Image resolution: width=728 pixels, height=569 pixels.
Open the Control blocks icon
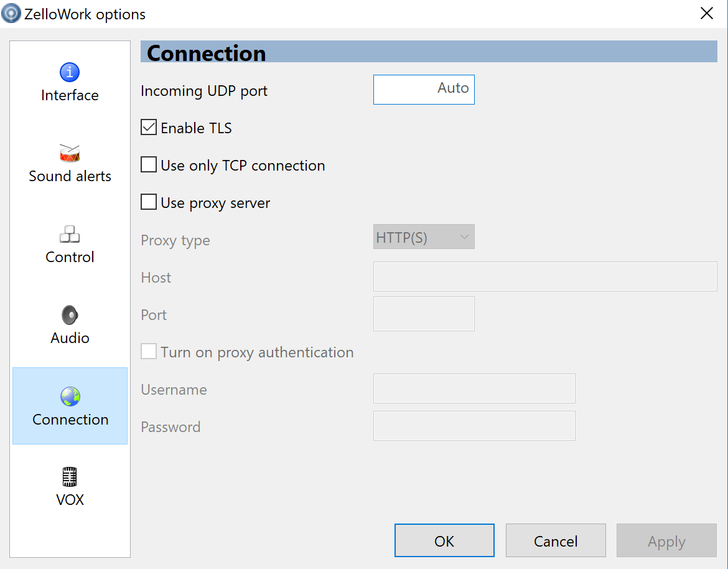(x=70, y=234)
